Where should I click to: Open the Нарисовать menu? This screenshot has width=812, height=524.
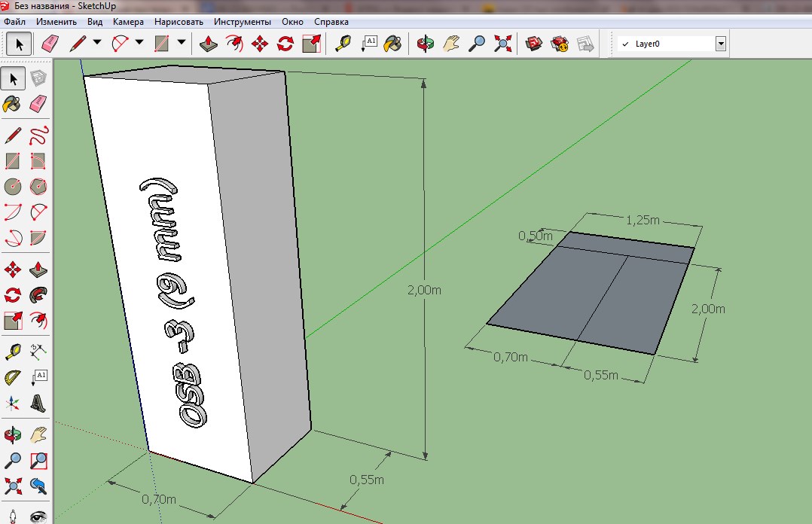[179, 22]
